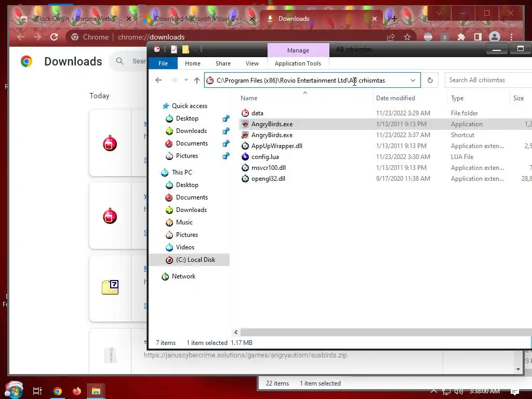Screen dimensions: 532x399
Task: Select the config.lua file
Action: 265,157
